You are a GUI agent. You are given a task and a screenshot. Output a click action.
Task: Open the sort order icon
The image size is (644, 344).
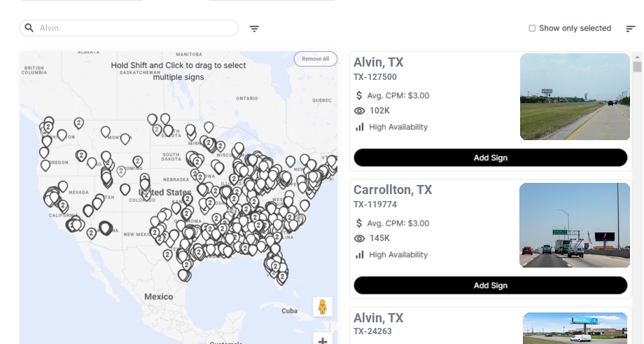[x=630, y=29]
